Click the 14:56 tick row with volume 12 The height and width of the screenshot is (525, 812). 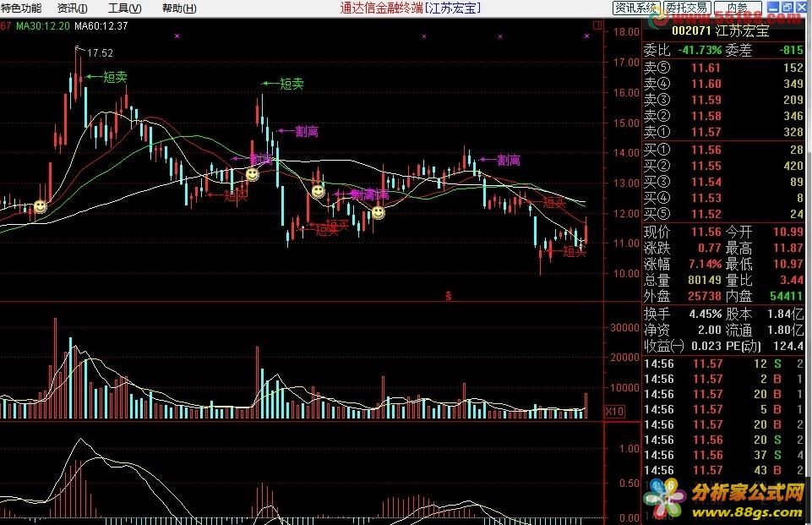click(x=723, y=364)
